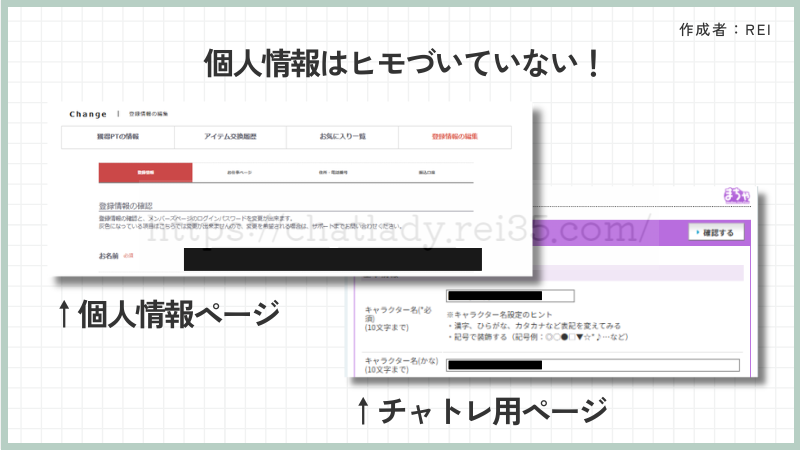Screen dimensions: 800x450
Task: Open the 獲得PTの情報 tab
Action: click(118, 137)
